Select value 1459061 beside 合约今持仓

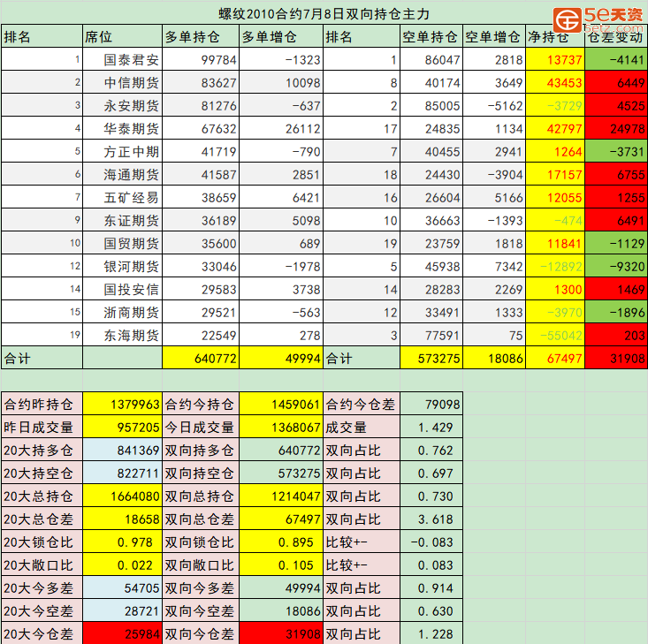point(281,404)
